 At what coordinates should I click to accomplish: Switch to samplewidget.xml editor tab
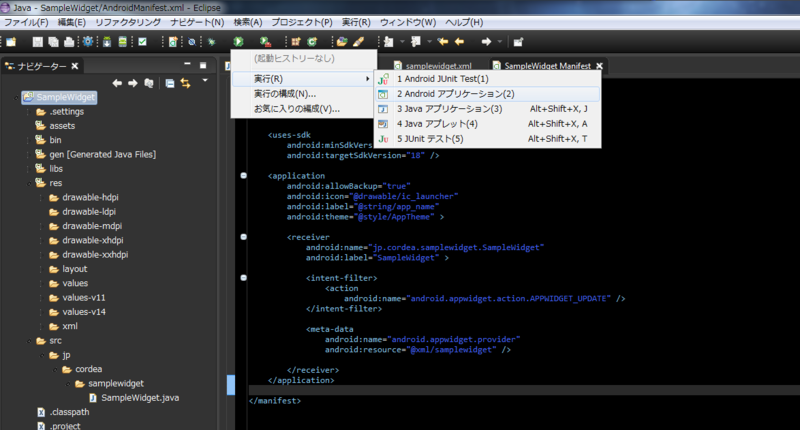coord(433,66)
